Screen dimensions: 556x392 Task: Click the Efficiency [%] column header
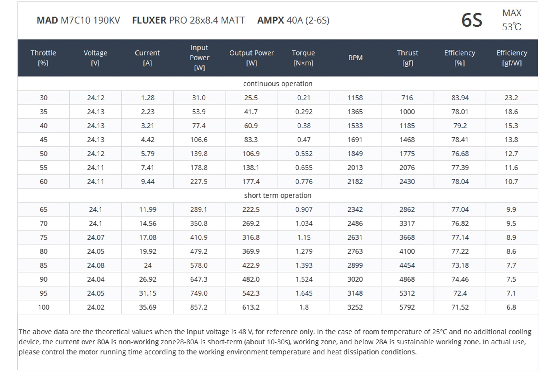(x=460, y=58)
